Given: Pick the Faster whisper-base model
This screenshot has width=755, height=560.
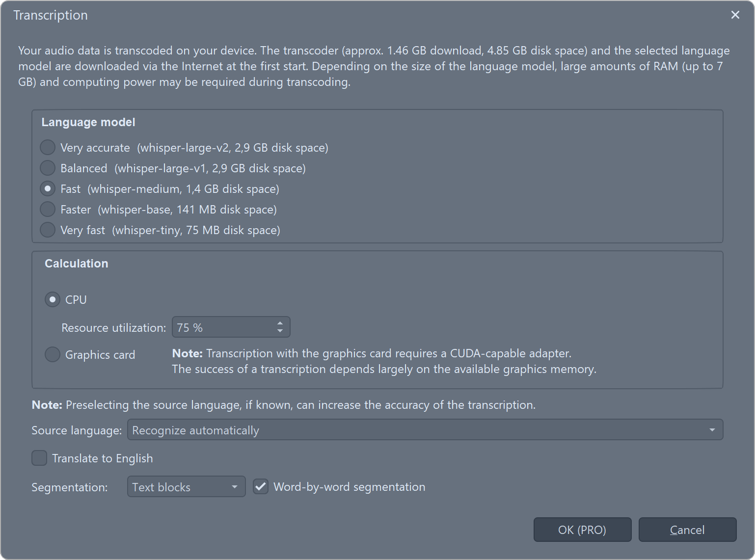Looking at the screenshot, I should tap(48, 209).
